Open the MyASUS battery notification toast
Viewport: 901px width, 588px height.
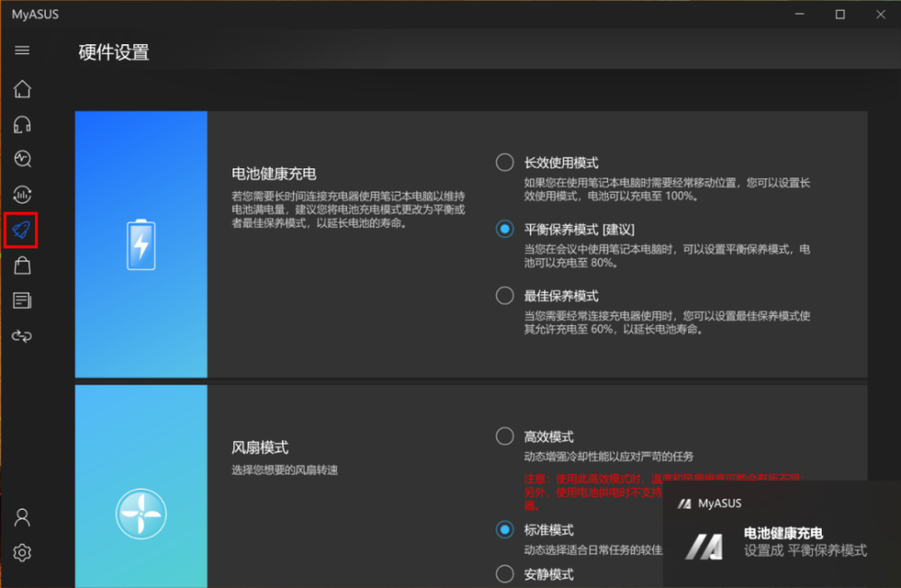click(x=781, y=534)
